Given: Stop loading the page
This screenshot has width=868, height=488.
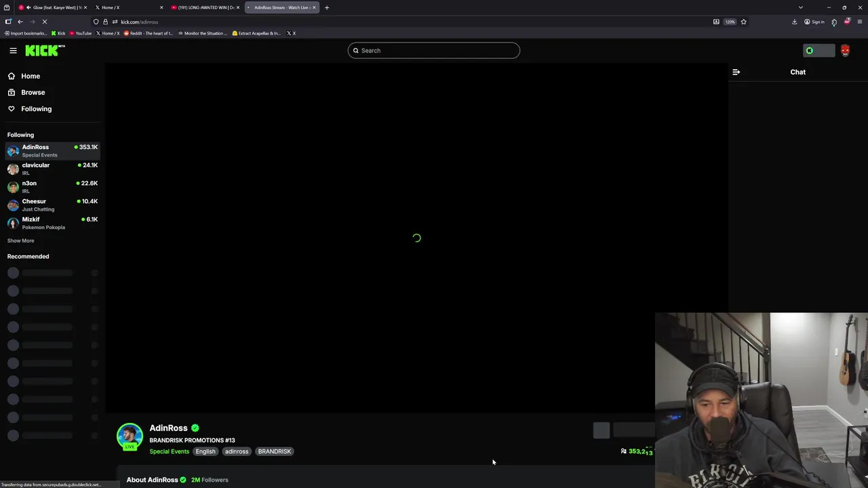Looking at the screenshot, I should pos(44,22).
